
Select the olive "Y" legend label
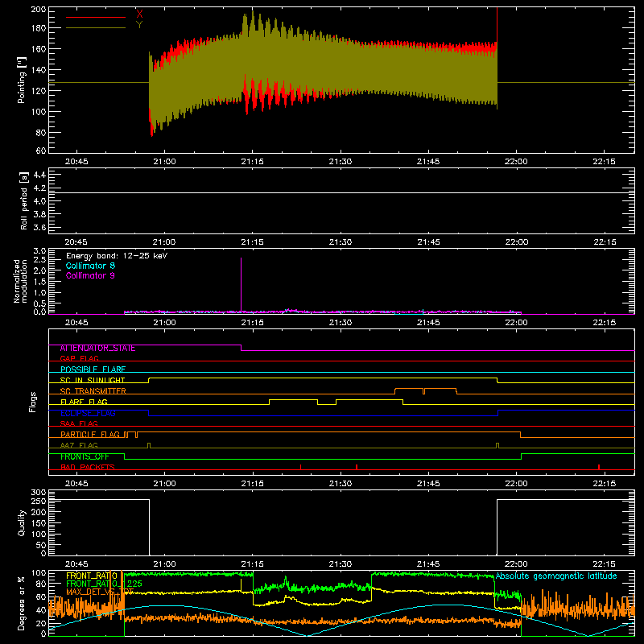(139, 25)
